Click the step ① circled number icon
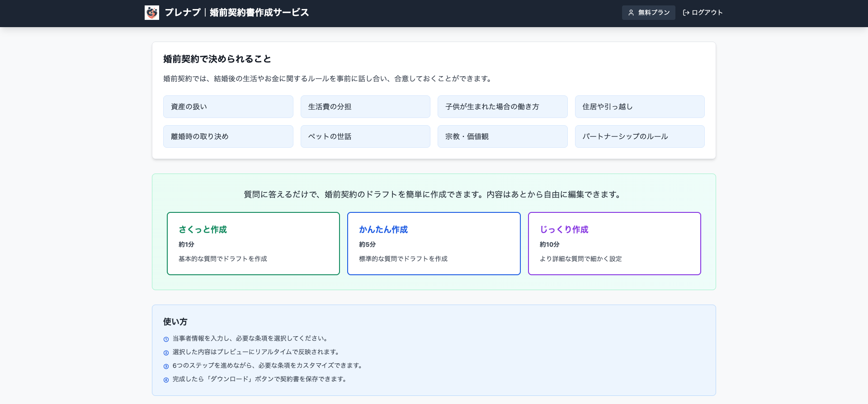 (166, 339)
